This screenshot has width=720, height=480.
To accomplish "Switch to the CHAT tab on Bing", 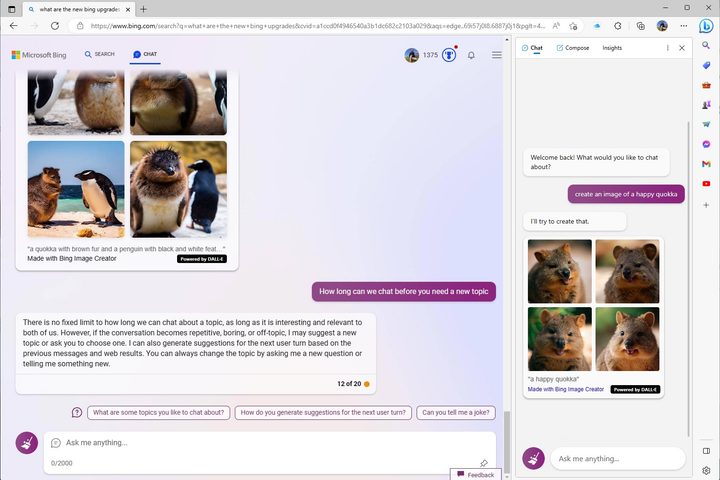I will point(145,54).
